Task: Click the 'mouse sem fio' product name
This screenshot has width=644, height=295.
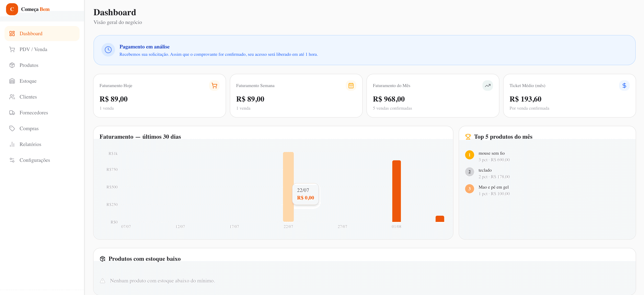Action: click(491, 153)
